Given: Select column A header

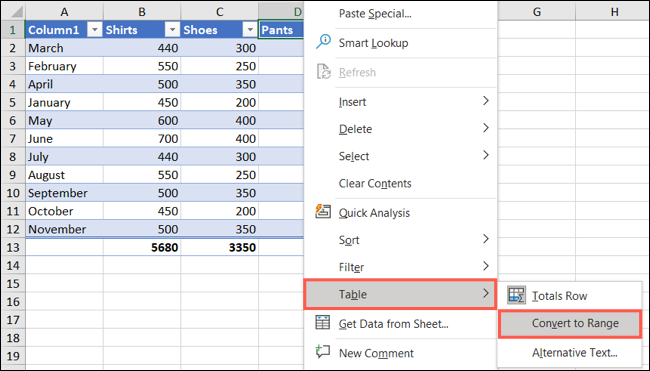Looking at the screenshot, I should tap(64, 12).
